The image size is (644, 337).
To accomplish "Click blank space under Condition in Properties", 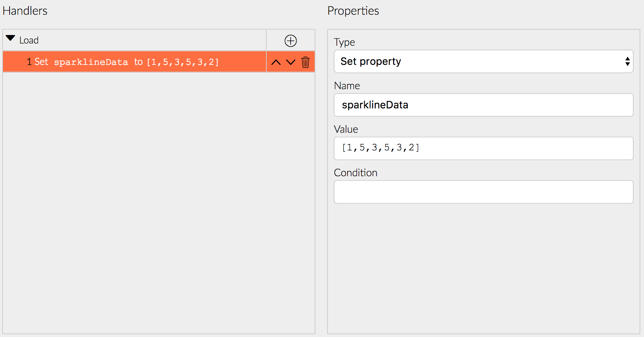I will coord(483,268).
